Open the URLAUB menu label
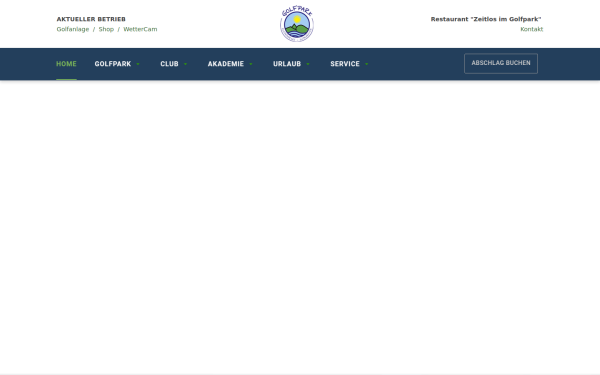This screenshot has height=375, width=600. pyautogui.click(x=287, y=64)
